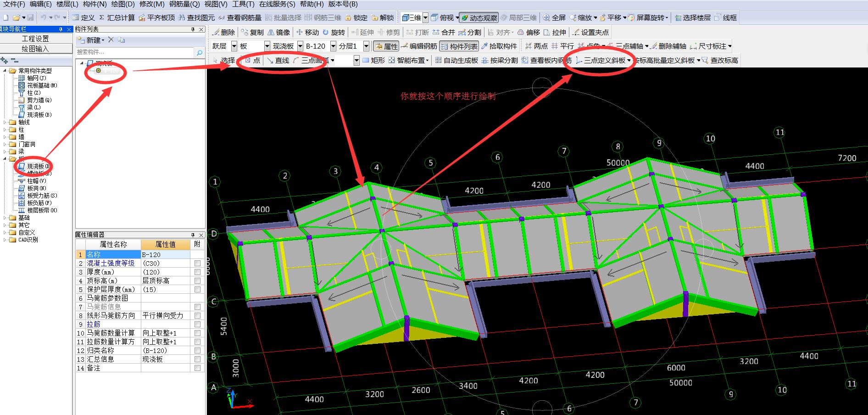The height and width of the screenshot is (415, 868).
Task: Toggle the 属性 properties panel button
Action: pyautogui.click(x=386, y=46)
